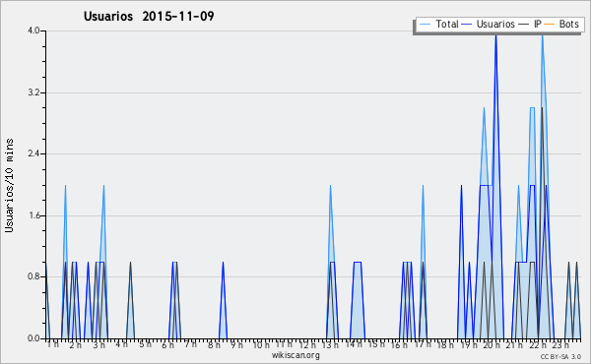This screenshot has height=364, width=591.
Task: Click the '7 h' x-axis label
Action: click(191, 344)
